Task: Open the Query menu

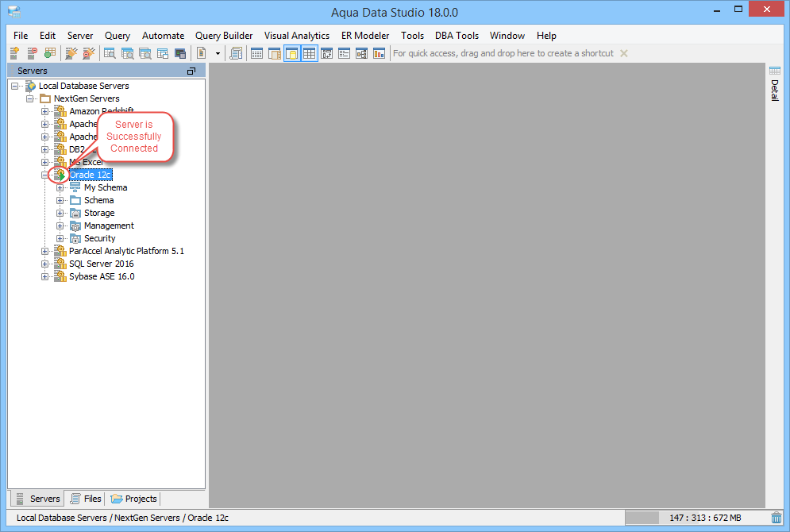Action: tap(118, 36)
